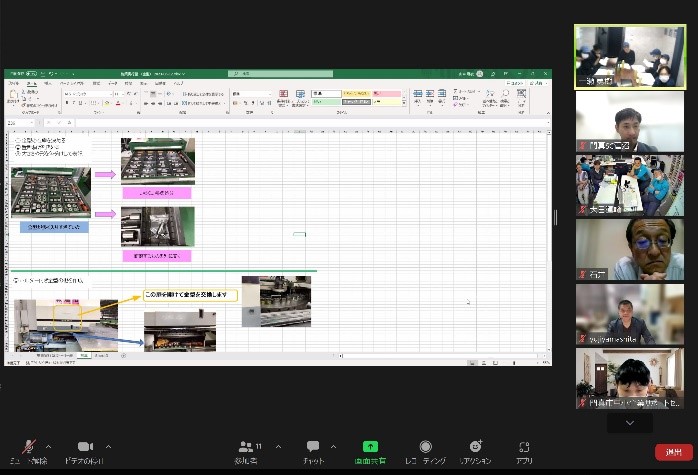Expand participants options chevron
Viewport: 698px width, 475px height.
278,447
